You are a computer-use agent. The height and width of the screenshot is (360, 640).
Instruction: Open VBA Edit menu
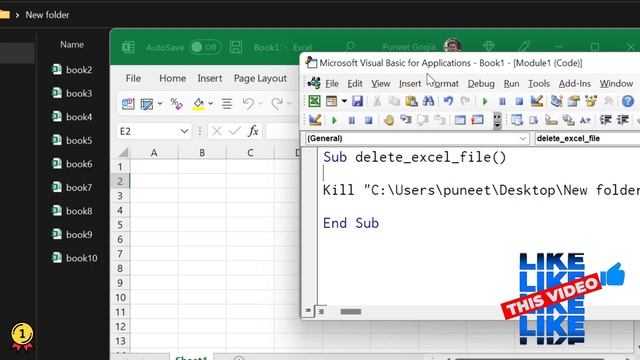pyautogui.click(x=355, y=84)
